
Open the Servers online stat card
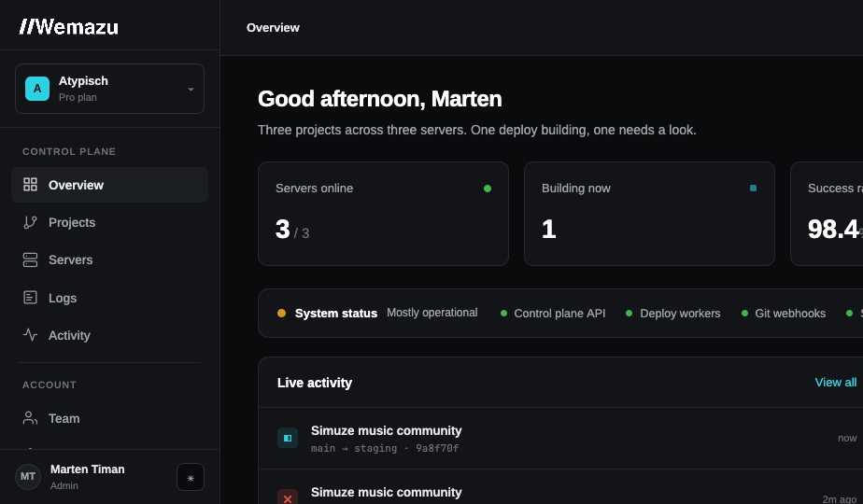[383, 214]
